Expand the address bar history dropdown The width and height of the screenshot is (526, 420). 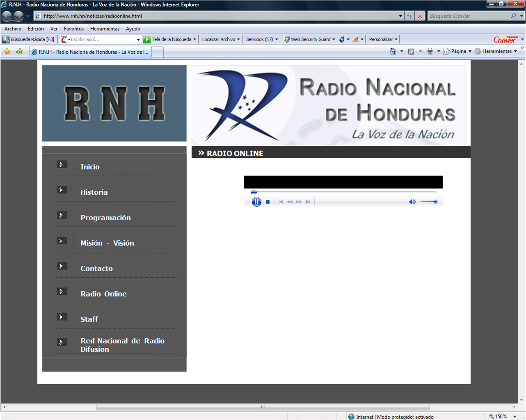click(400, 16)
